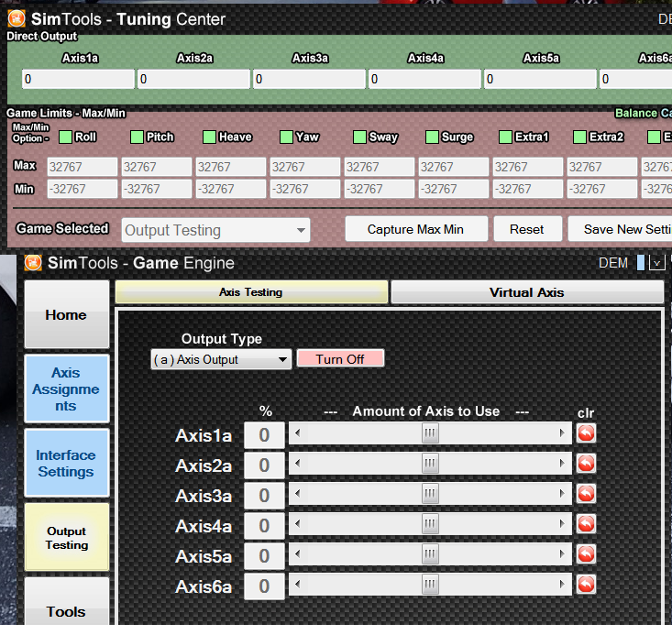Clear Axis1a with its red clr icon
The width and height of the screenshot is (672, 635).
(586, 433)
